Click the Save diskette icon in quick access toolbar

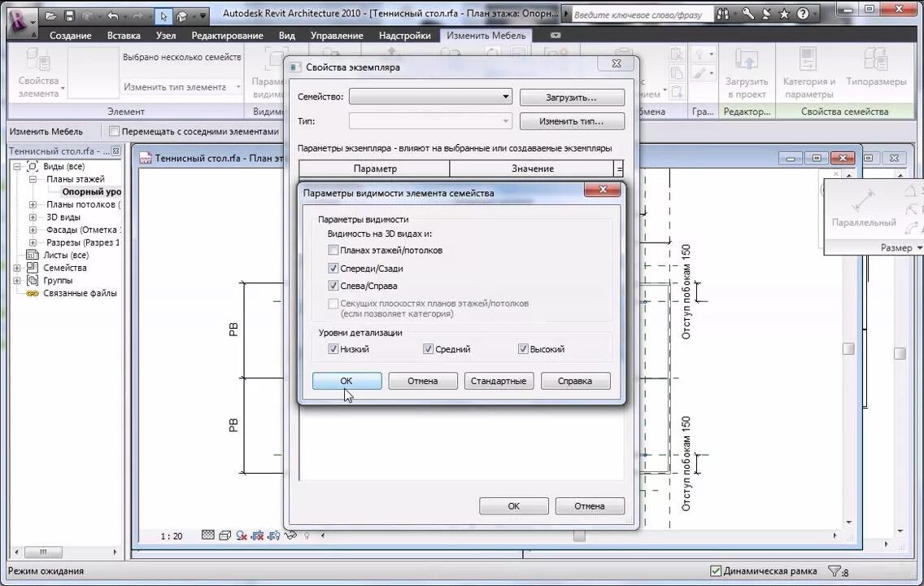click(69, 16)
